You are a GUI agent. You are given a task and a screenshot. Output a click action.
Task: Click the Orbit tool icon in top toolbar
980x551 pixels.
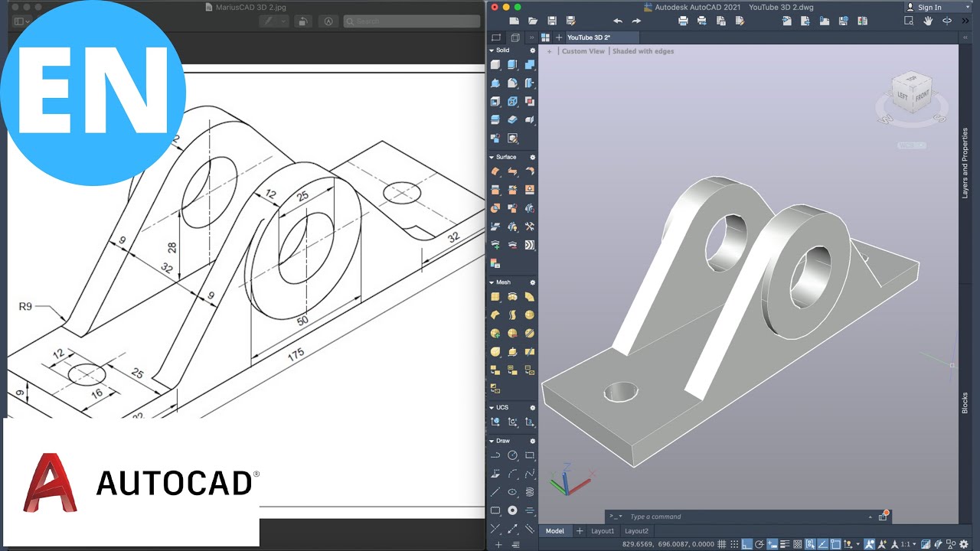coord(947,21)
